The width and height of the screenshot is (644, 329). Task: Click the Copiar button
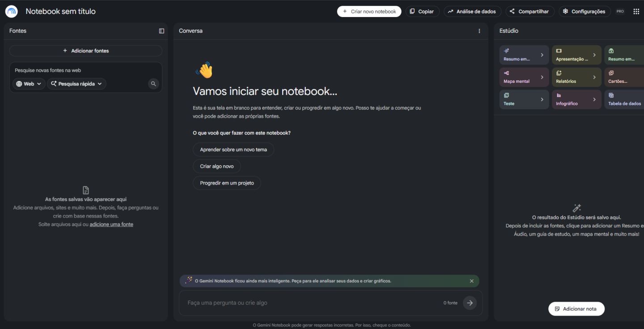(x=422, y=12)
